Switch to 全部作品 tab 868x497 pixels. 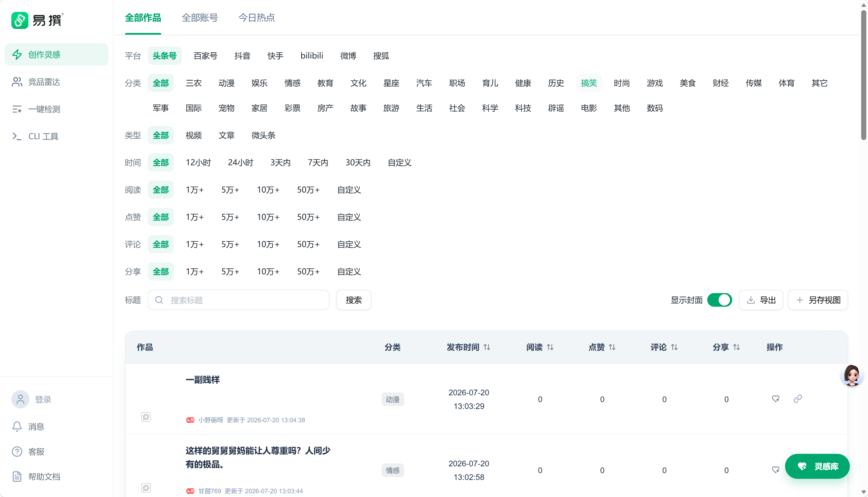click(143, 18)
